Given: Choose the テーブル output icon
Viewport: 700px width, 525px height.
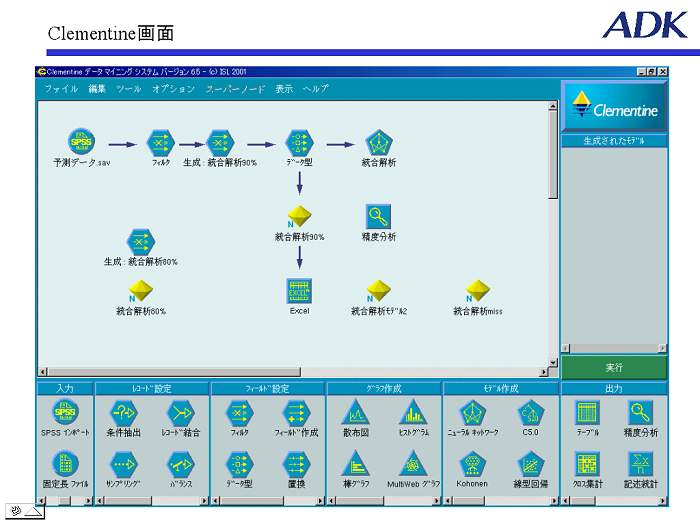Looking at the screenshot, I should (x=587, y=413).
